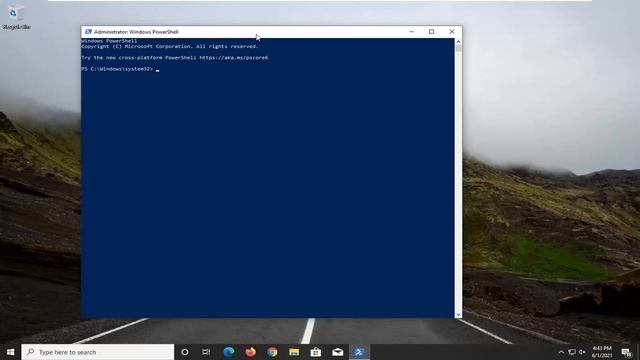Viewport: 640px width, 360px height.
Task: Click the PowerShell icon in the title bar
Action: (x=88, y=32)
